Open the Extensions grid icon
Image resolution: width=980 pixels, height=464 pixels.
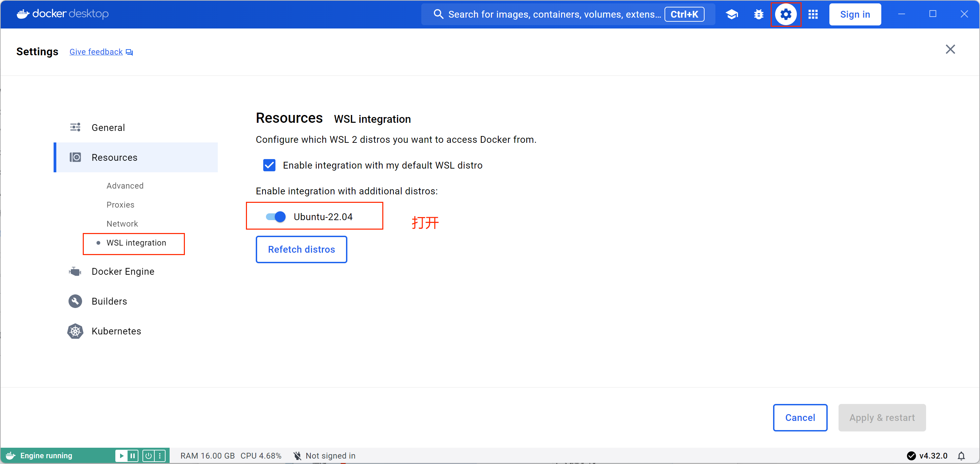point(813,15)
